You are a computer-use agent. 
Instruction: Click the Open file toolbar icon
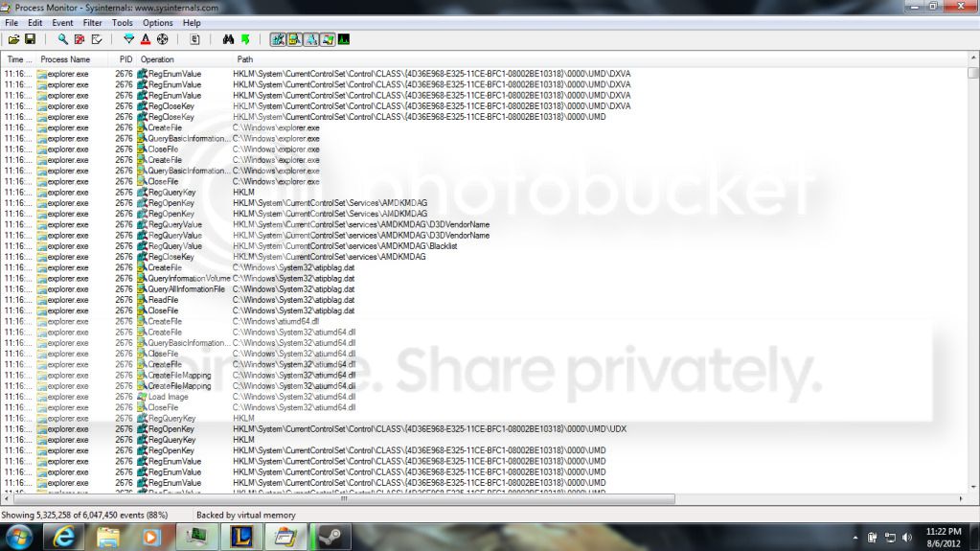tap(13, 39)
